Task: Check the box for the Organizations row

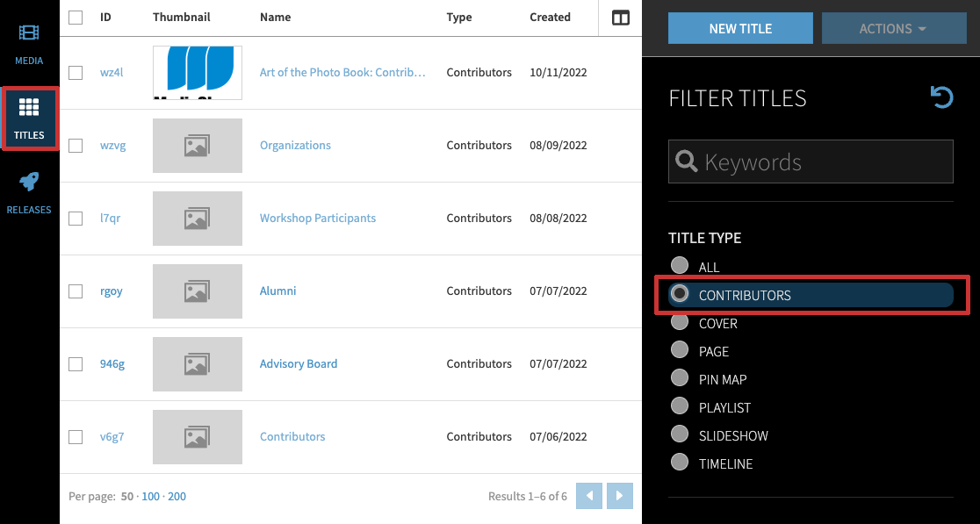Action: click(x=76, y=146)
